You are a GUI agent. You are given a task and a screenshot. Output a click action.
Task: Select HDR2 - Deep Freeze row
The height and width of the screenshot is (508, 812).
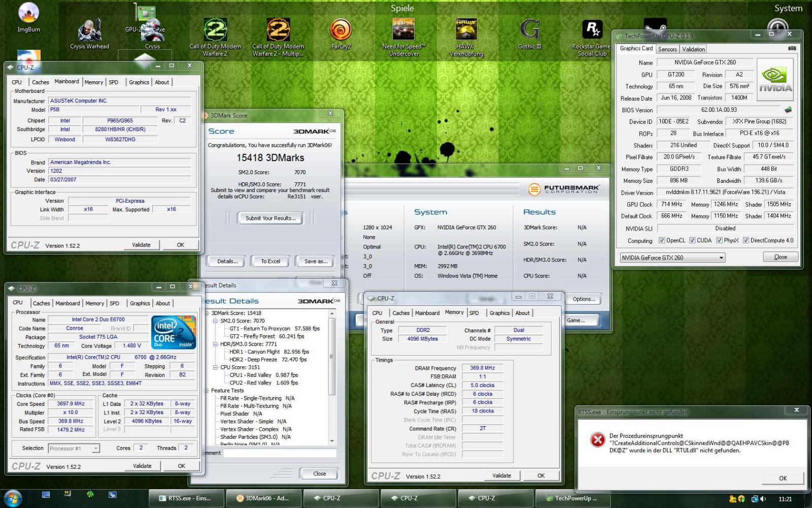[268, 360]
